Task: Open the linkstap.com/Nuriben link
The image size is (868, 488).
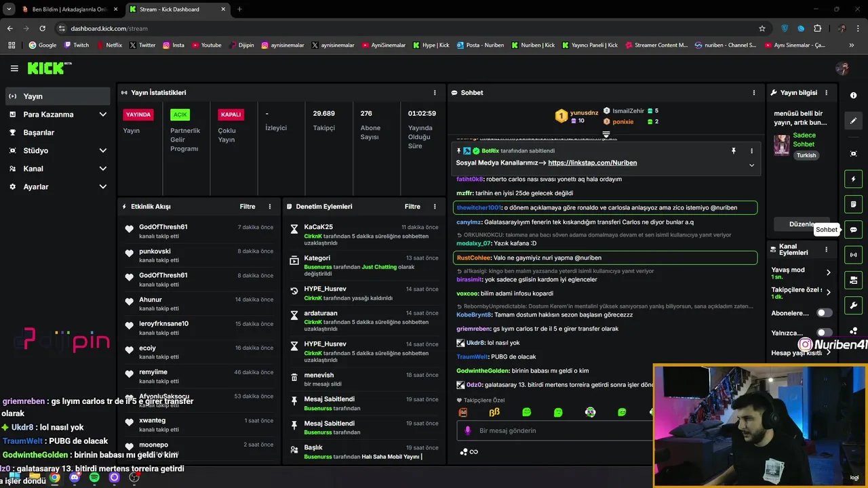Action: [592, 163]
